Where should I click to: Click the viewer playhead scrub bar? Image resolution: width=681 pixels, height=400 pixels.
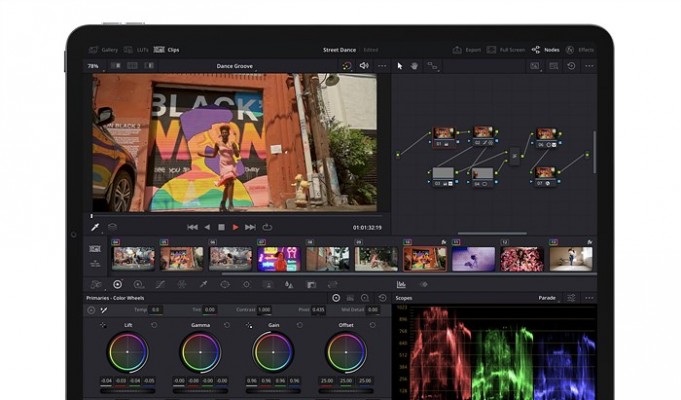tap(237, 216)
